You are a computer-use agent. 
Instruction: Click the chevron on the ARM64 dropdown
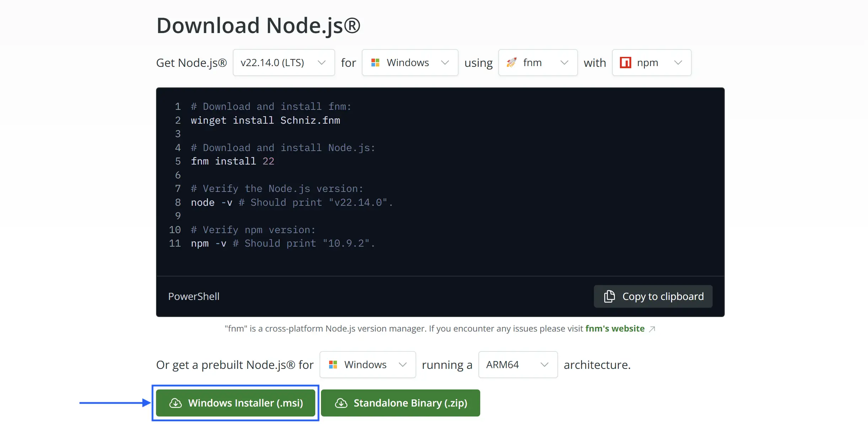point(545,365)
